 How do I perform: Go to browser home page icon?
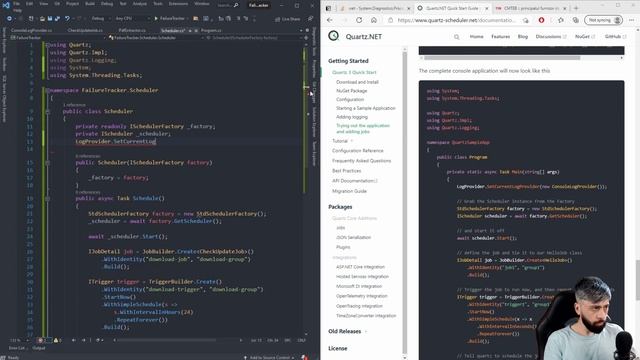(373, 20)
